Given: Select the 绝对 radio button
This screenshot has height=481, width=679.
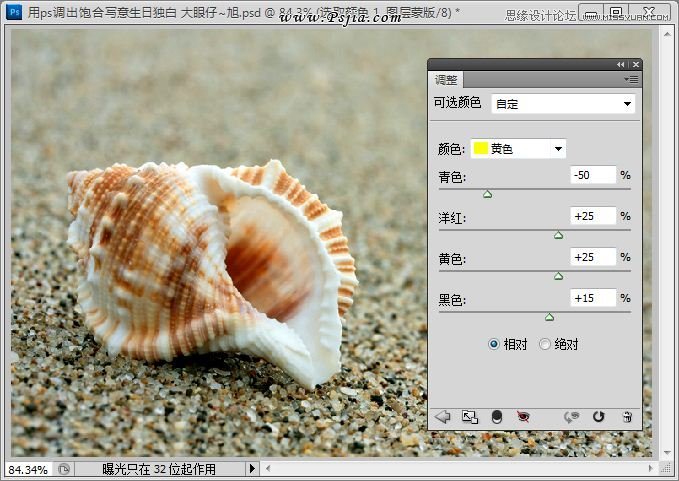Looking at the screenshot, I should [545, 345].
